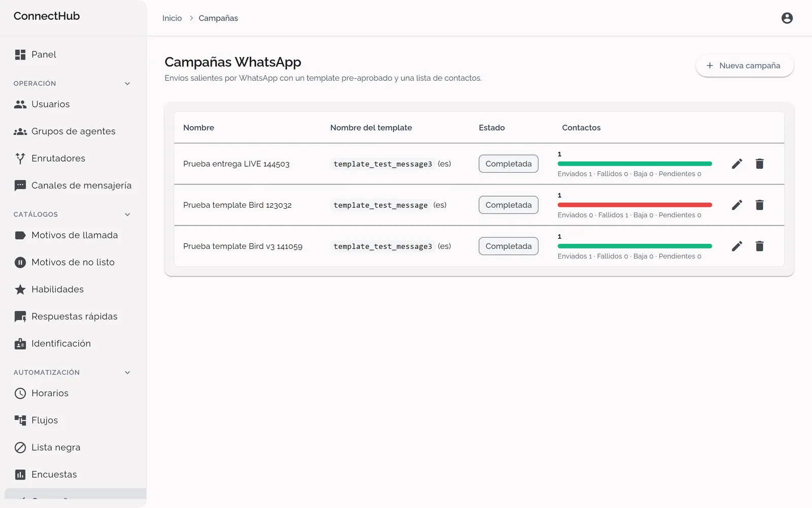Click the Panel dashboard icon

tap(20, 54)
